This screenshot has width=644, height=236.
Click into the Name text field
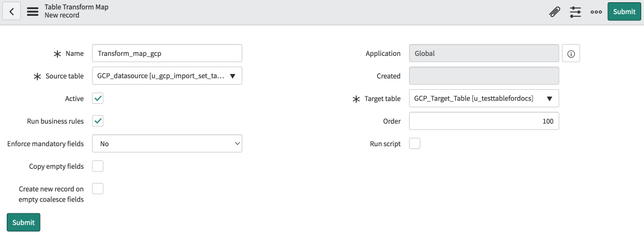pyautogui.click(x=167, y=53)
